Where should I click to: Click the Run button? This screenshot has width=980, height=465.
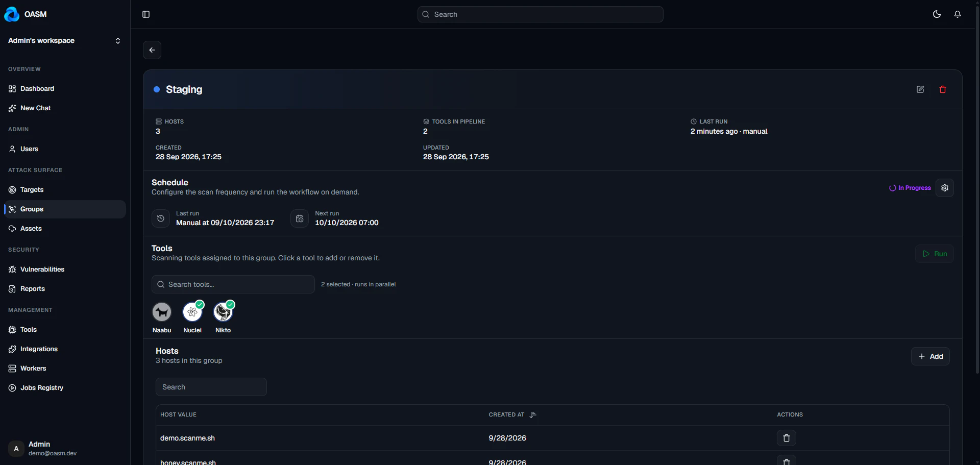[x=935, y=254]
